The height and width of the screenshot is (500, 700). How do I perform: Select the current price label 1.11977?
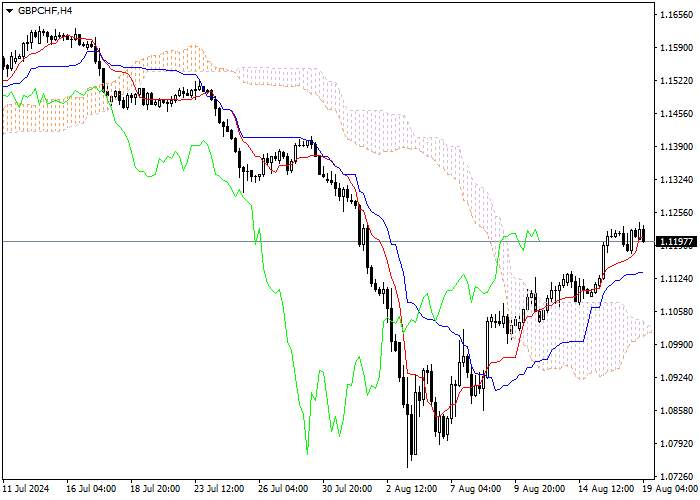point(676,242)
